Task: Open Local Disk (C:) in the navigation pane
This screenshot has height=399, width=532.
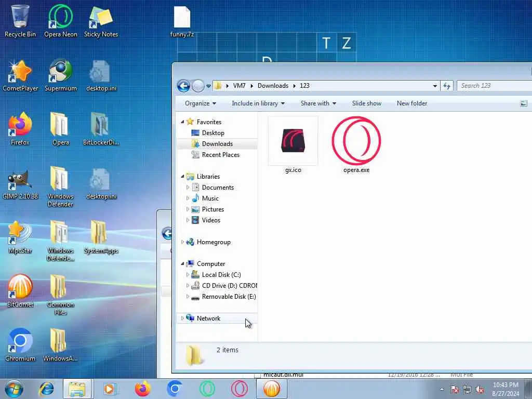Action: click(x=221, y=274)
